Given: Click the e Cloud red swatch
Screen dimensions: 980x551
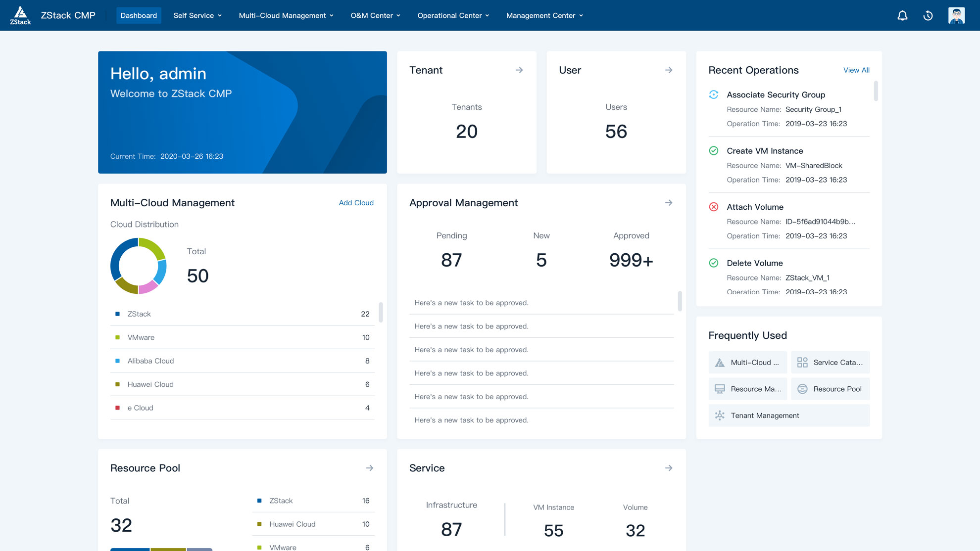Looking at the screenshot, I should pos(117,408).
